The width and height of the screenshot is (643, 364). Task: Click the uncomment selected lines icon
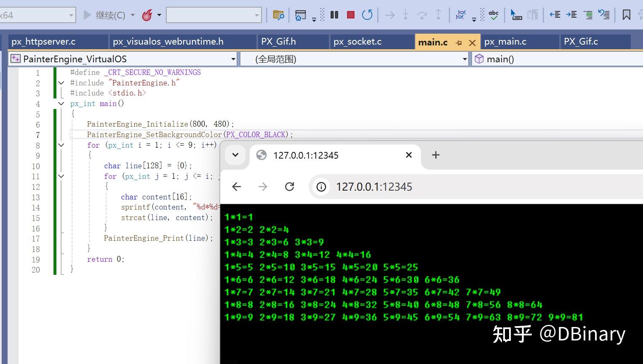[x=604, y=15]
